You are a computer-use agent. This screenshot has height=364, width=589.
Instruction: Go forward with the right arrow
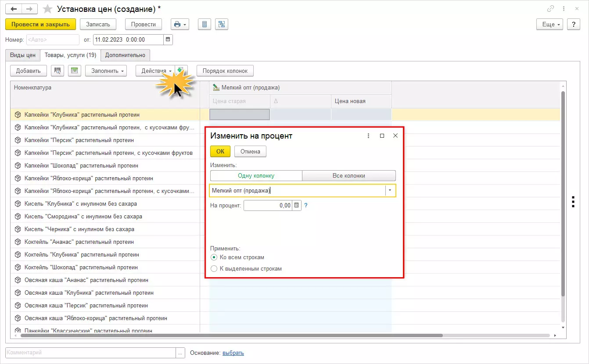click(29, 9)
